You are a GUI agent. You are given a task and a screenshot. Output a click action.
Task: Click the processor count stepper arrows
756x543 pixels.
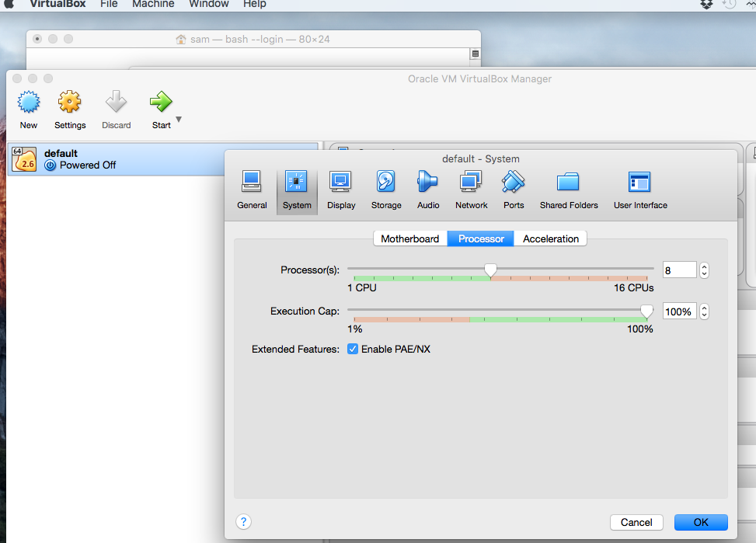pos(705,270)
